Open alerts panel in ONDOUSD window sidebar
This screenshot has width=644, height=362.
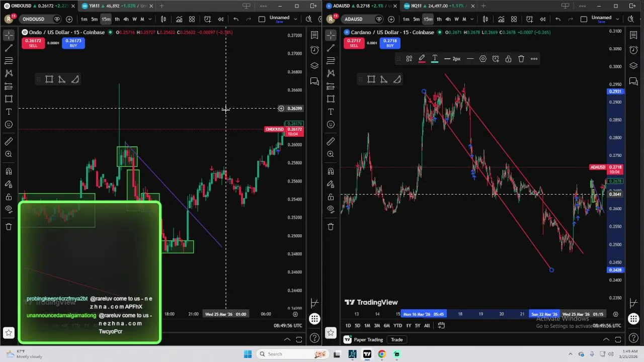(314, 50)
